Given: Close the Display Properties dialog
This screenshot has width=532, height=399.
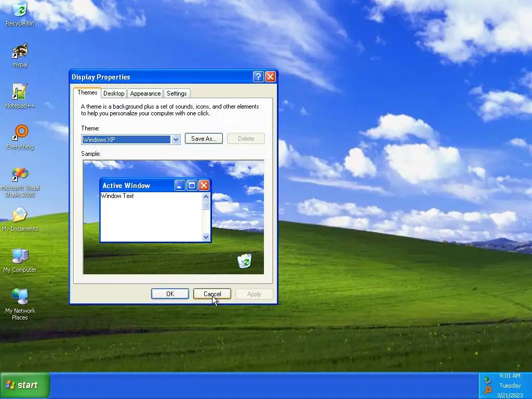Looking at the screenshot, I should pyautogui.click(x=270, y=77).
